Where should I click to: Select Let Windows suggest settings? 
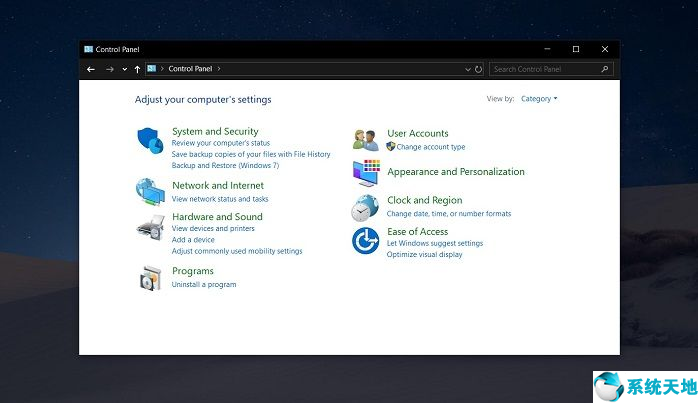coord(435,243)
